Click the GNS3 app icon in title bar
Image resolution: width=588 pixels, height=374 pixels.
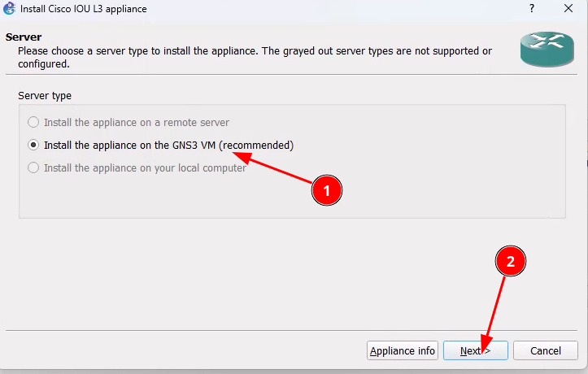[x=10, y=9]
